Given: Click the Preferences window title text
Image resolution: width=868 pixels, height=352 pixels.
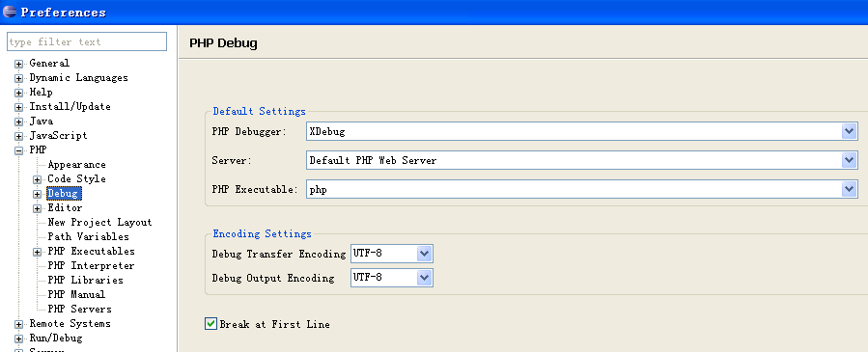Looking at the screenshot, I should point(63,13).
